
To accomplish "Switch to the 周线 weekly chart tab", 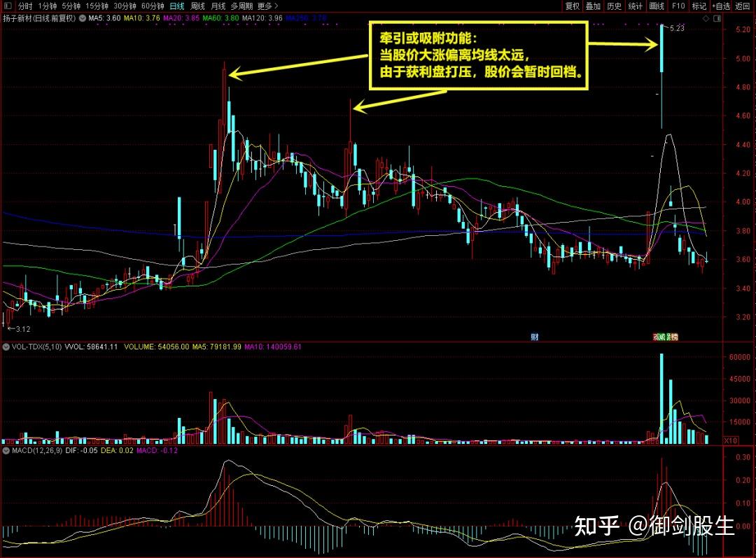I will pos(197,5).
